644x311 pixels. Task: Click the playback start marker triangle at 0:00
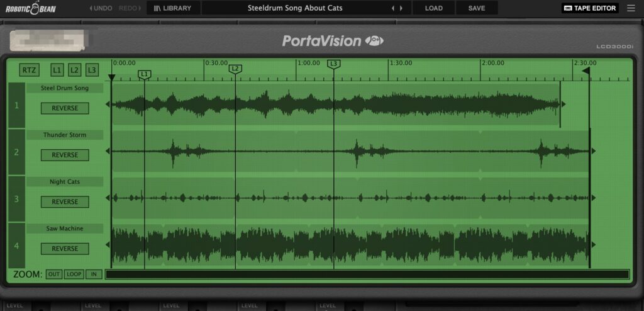coord(111,77)
